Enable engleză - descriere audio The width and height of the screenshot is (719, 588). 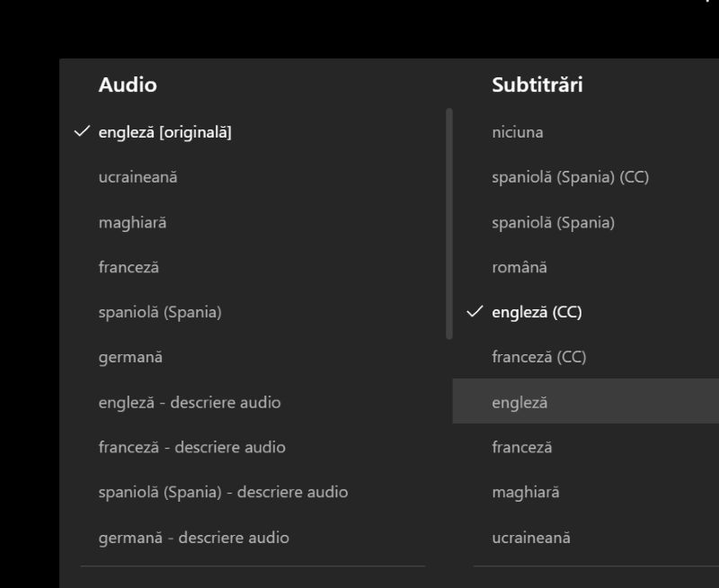tap(190, 402)
